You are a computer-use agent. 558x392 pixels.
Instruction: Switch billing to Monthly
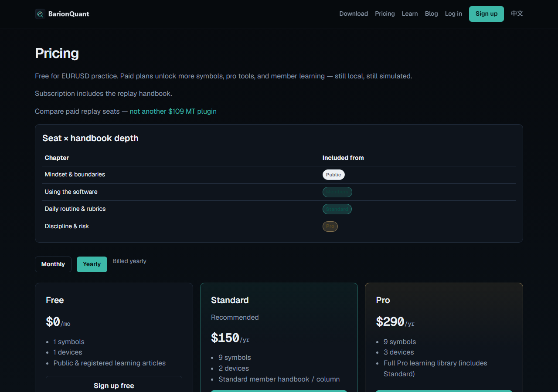pyautogui.click(x=53, y=264)
